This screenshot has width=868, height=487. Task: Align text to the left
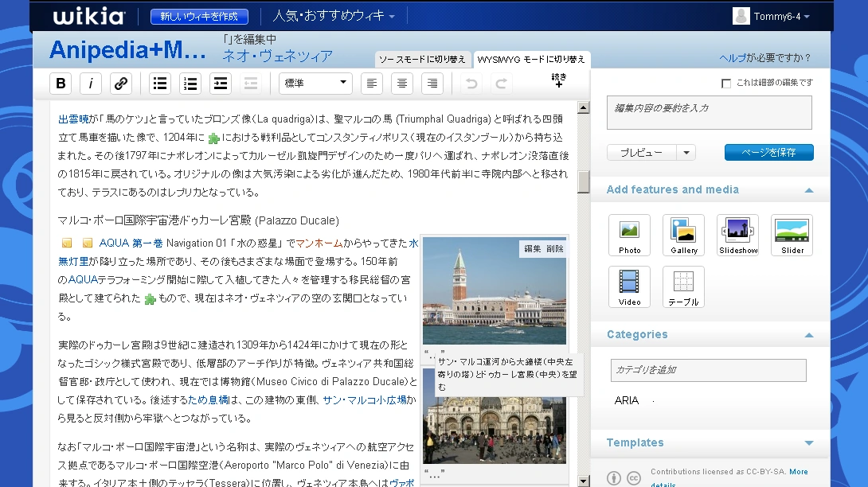372,84
